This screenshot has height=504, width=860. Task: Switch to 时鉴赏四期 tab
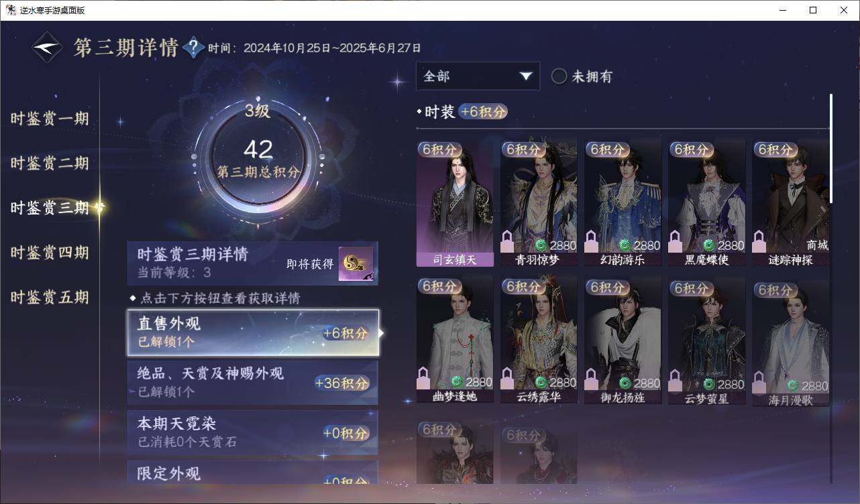(50, 253)
